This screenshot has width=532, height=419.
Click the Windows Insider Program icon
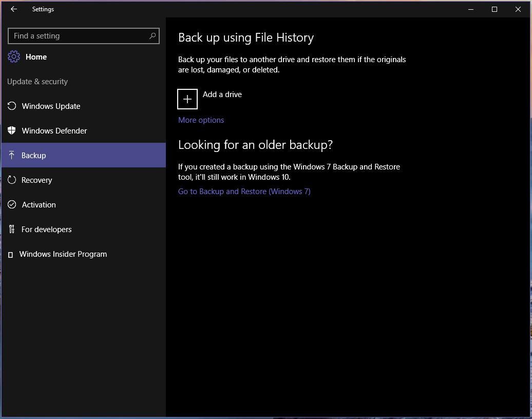pos(11,255)
